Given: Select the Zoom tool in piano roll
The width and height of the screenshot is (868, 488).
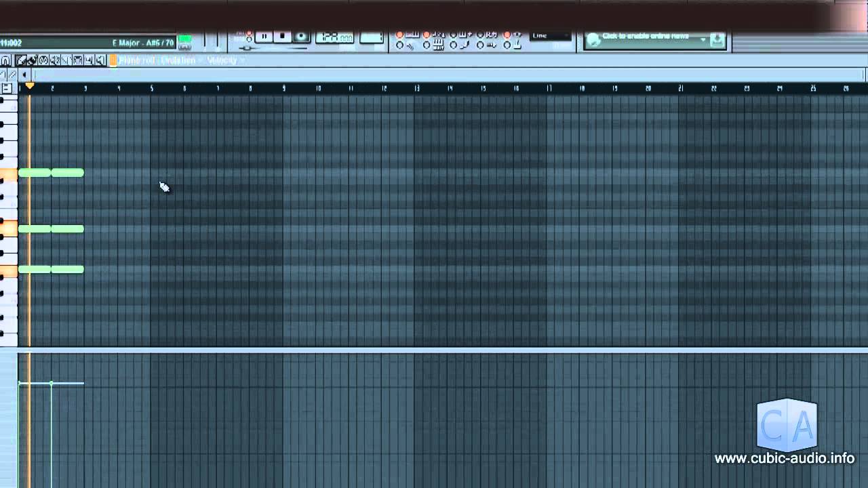Looking at the screenshot, I should 89,60.
